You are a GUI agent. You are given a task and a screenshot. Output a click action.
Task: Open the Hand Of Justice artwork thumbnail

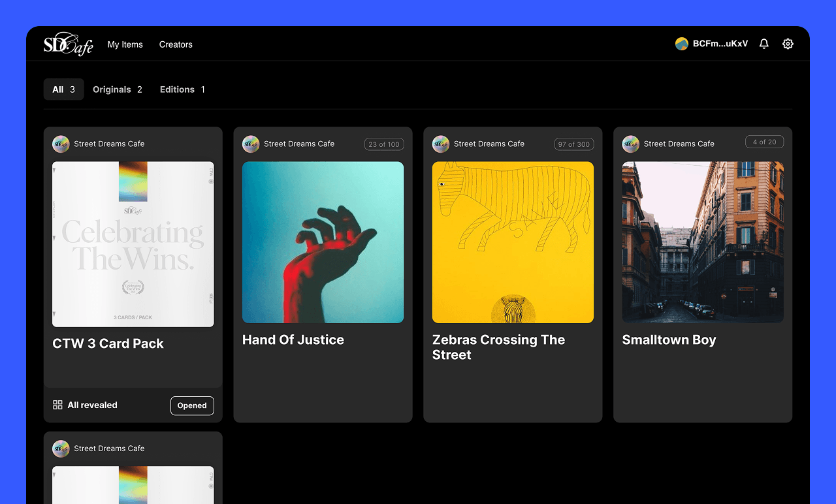click(x=323, y=242)
